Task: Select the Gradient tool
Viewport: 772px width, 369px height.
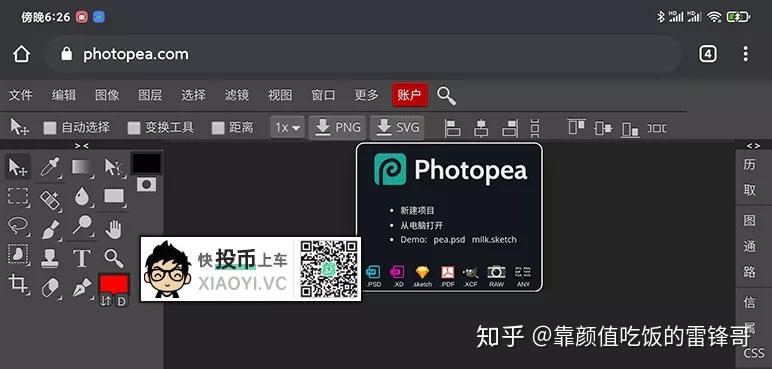Action: (82, 167)
